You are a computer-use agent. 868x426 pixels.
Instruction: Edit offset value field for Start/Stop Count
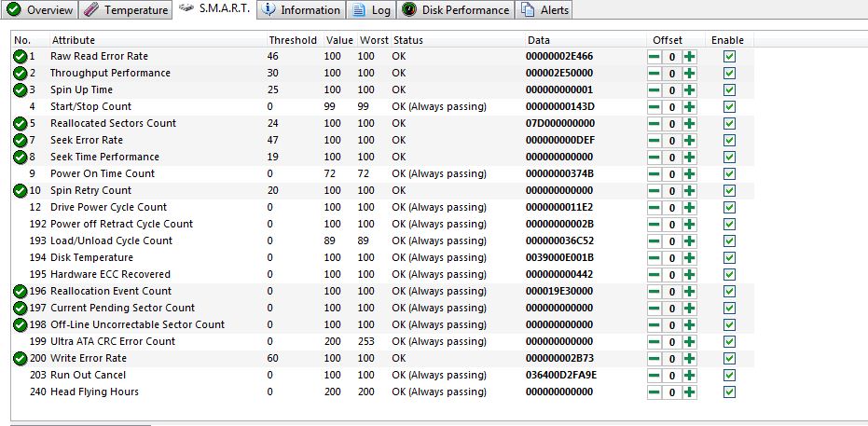click(671, 107)
